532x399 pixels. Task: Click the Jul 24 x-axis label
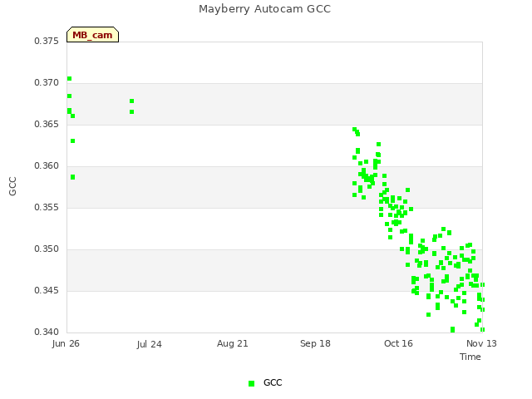coord(150,344)
